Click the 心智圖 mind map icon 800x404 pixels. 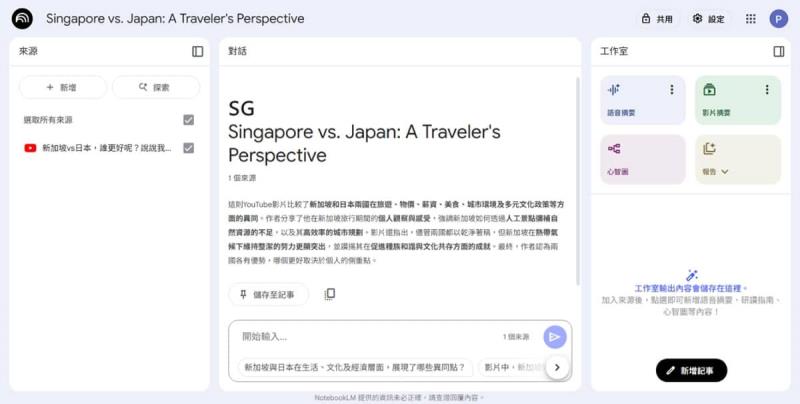tap(614, 148)
